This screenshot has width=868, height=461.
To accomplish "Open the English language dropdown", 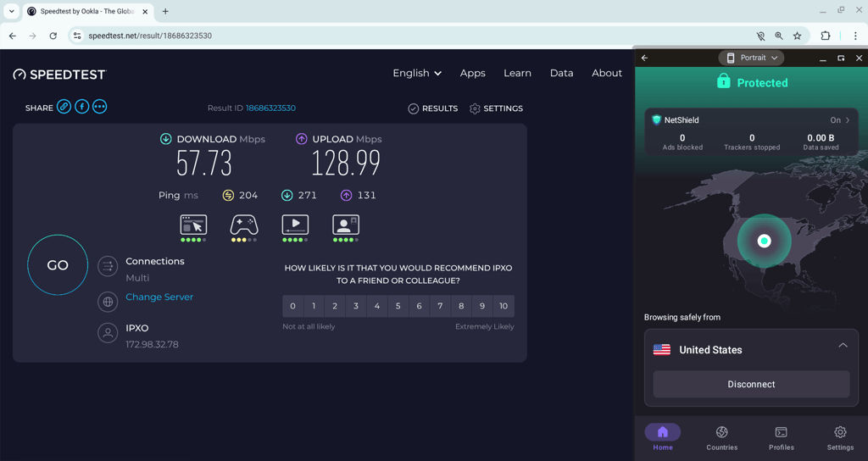I will (417, 73).
